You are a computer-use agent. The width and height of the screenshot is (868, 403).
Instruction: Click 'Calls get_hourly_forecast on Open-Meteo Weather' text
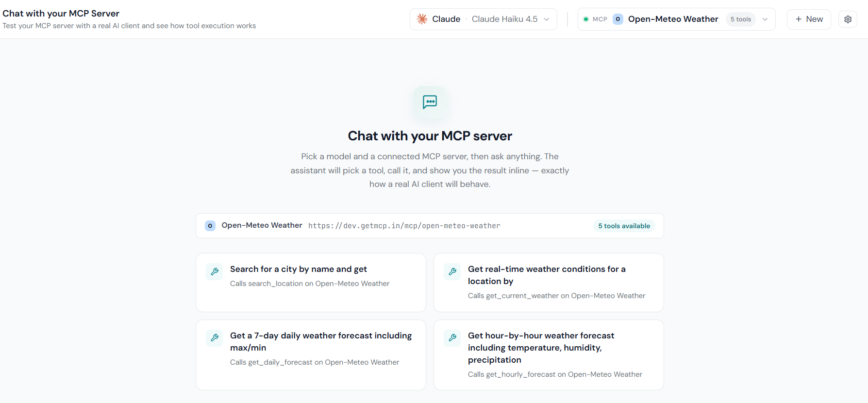point(555,374)
